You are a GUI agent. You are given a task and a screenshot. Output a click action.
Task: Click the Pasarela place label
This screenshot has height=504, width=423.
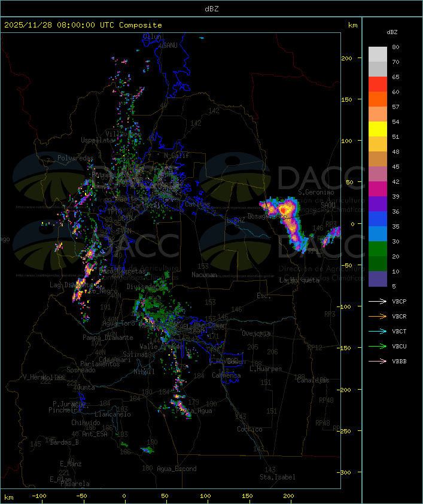tap(75, 484)
